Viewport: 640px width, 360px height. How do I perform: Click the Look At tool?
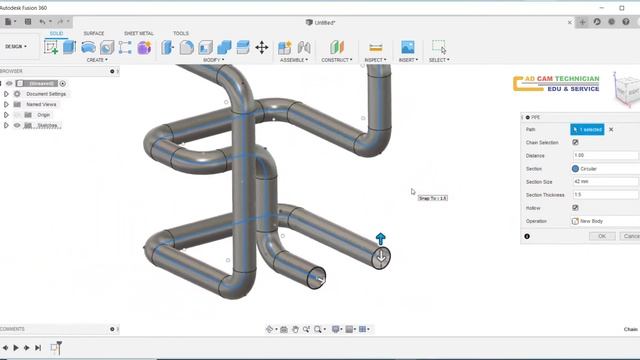[x=284, y=329]
